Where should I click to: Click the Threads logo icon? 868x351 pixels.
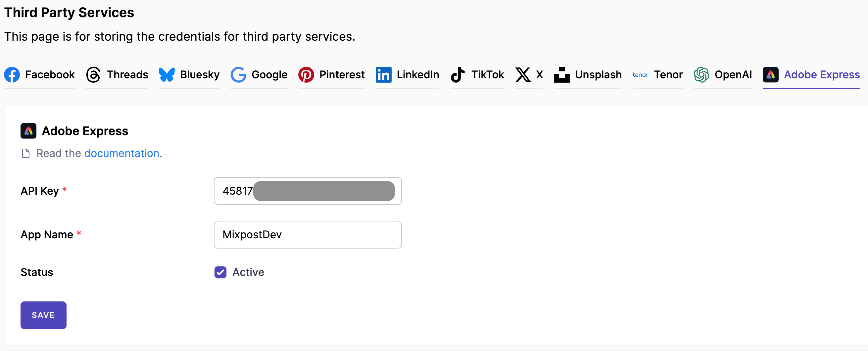93,74
